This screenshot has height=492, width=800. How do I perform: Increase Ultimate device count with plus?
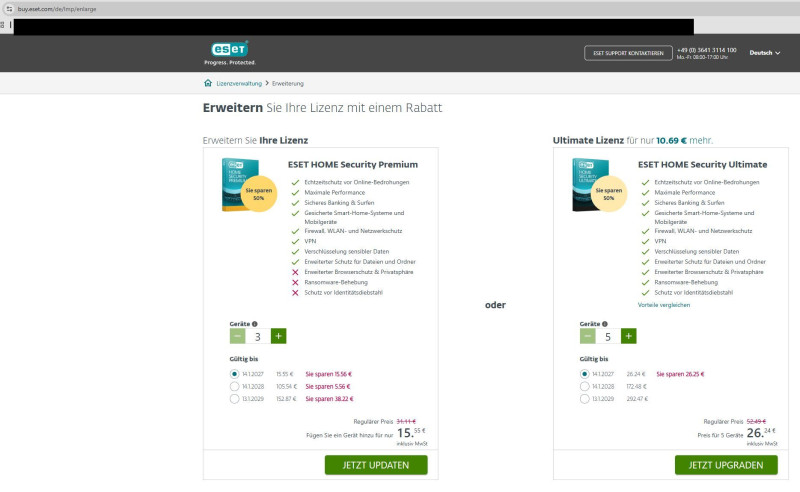point(629,336)
